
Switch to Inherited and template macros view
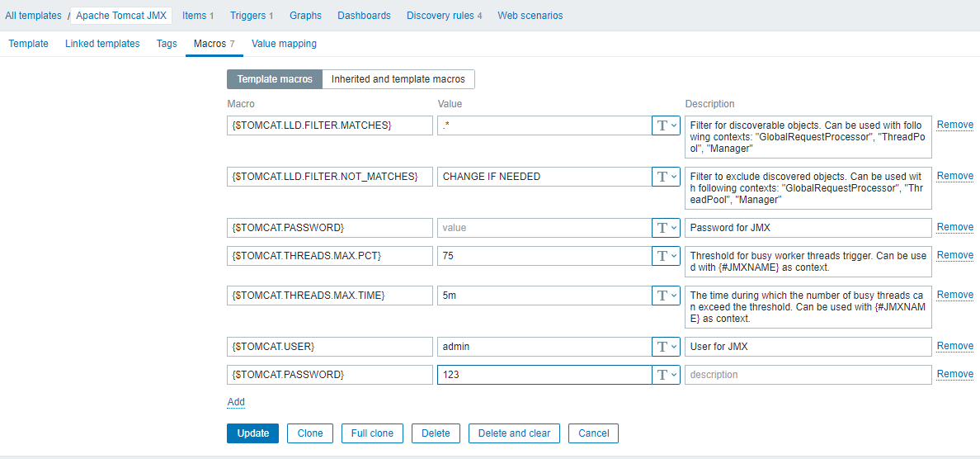pyautogui.click(x=398, y=79)
